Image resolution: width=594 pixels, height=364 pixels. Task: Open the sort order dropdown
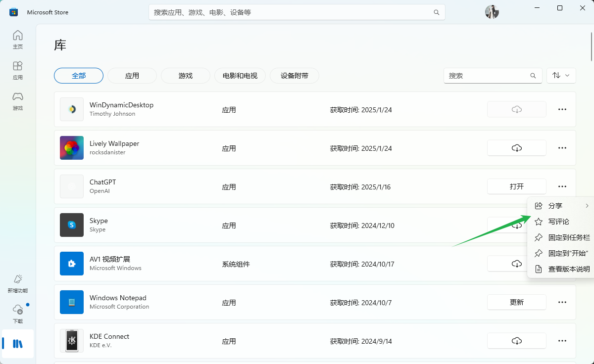(x=561, y=76)
